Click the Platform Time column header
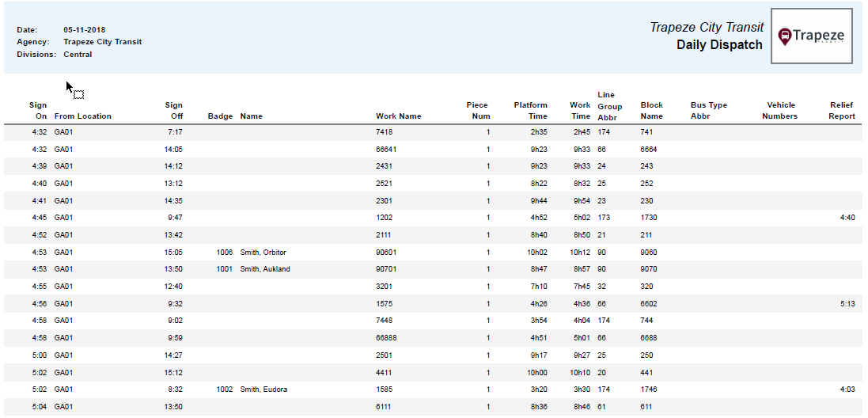This screenshot has height=418, width=868. tap(530, 111)
